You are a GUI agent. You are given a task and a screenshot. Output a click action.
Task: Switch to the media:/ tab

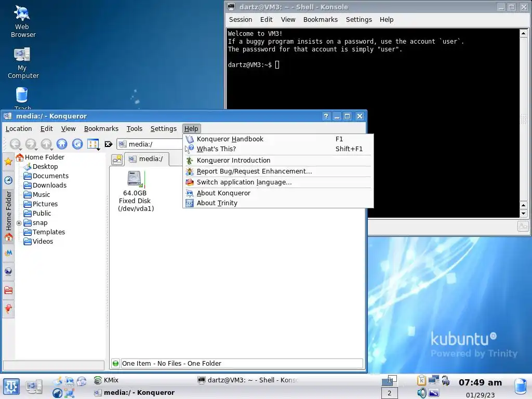click(x=147, y=159)
